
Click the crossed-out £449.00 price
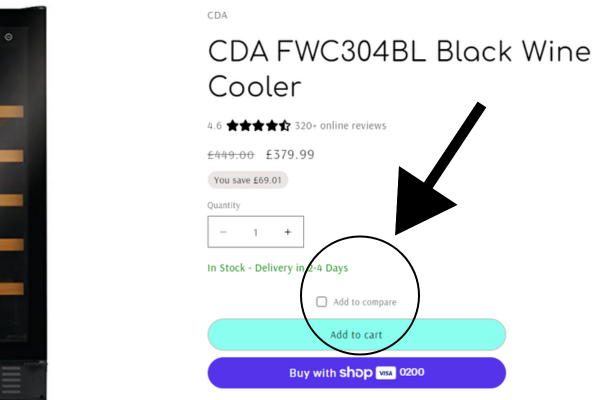pos(231,154)
